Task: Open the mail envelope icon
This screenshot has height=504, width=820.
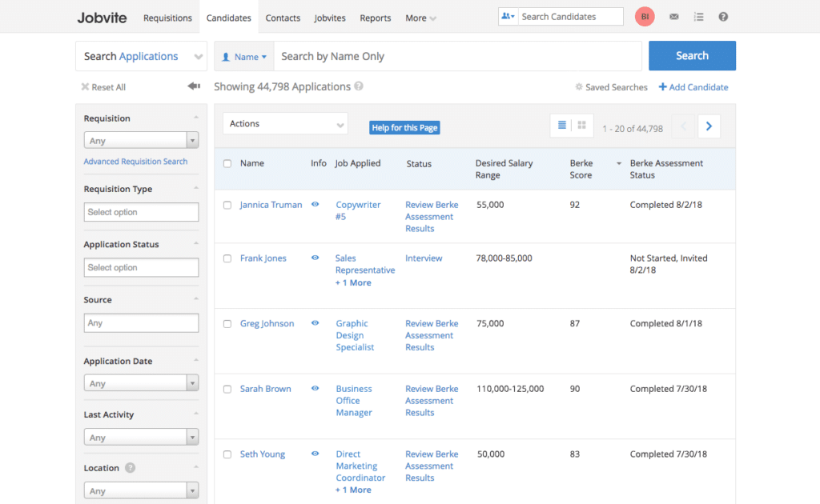Action: point(674,17)
